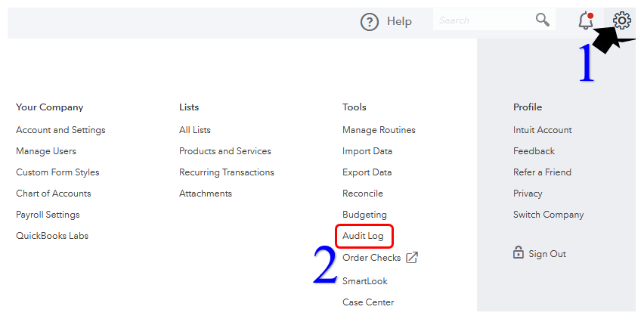Open Intuit Account profile link
This screenshot has width=644, height=319.
[542, 130]
